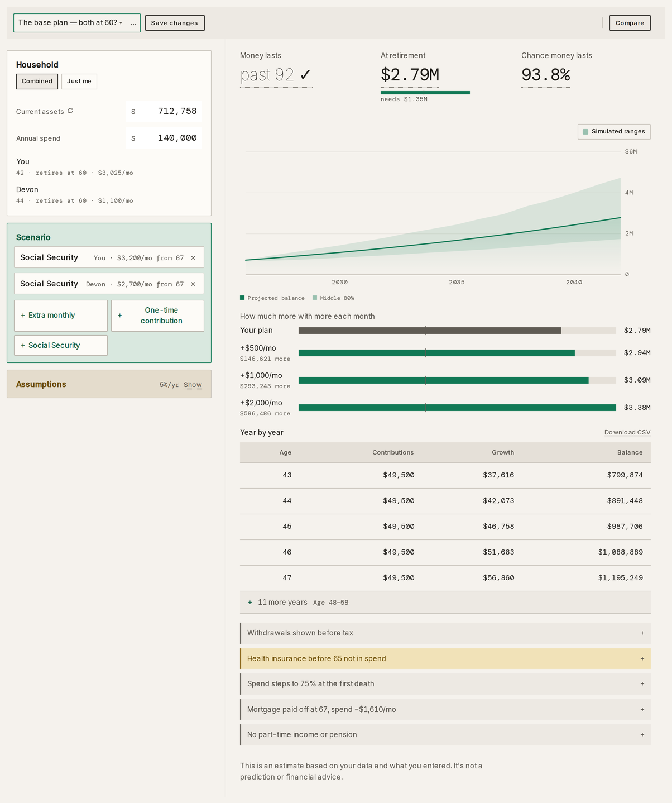Expand the 11 more years row

pyautogui.click(x=445, y=603)
